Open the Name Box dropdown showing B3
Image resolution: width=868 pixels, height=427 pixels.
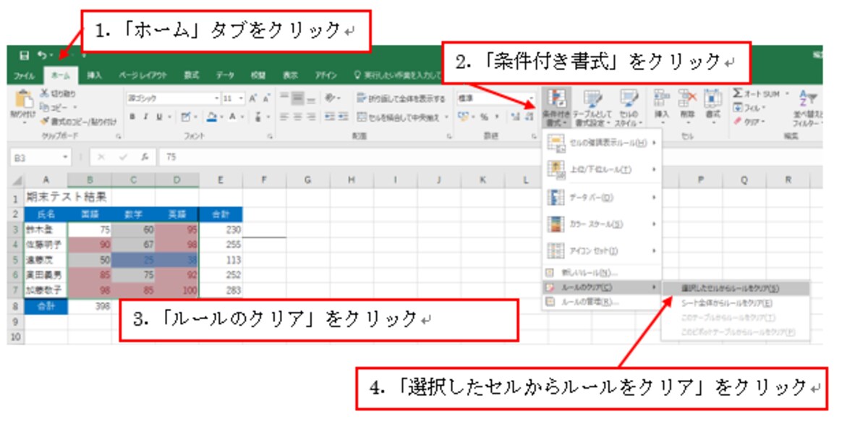(x=66, y=157)
